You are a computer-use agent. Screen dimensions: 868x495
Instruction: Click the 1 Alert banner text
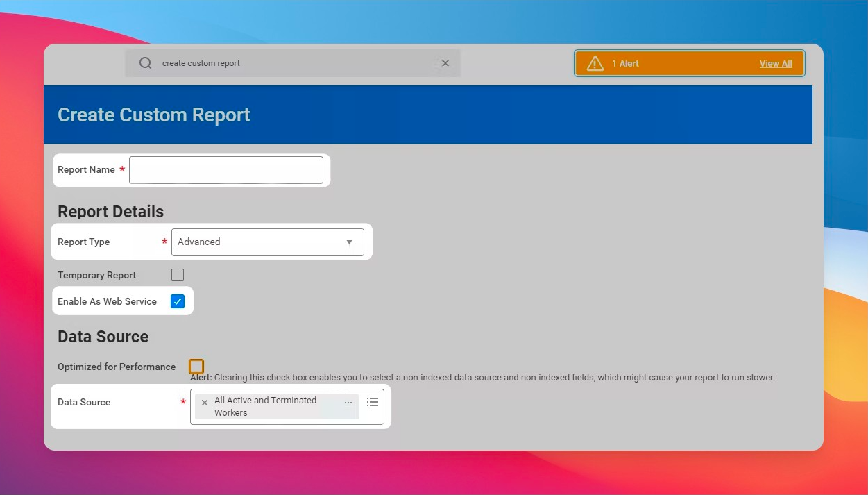[625, 63]
